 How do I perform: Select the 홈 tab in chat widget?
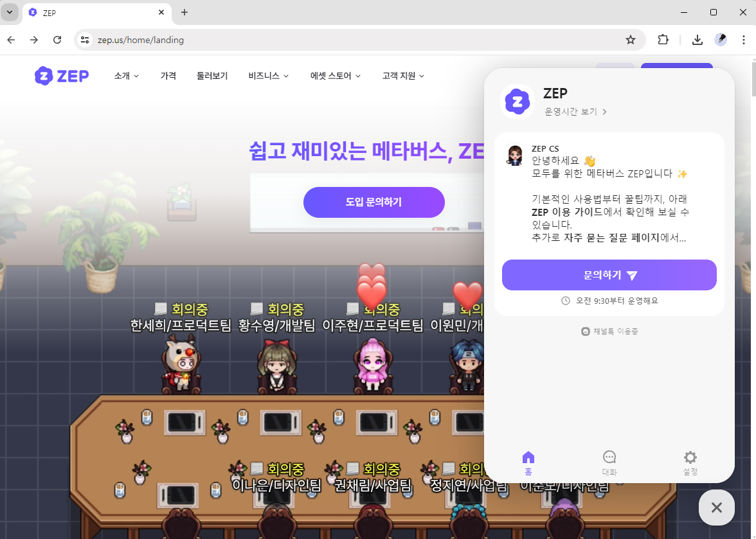528,463
